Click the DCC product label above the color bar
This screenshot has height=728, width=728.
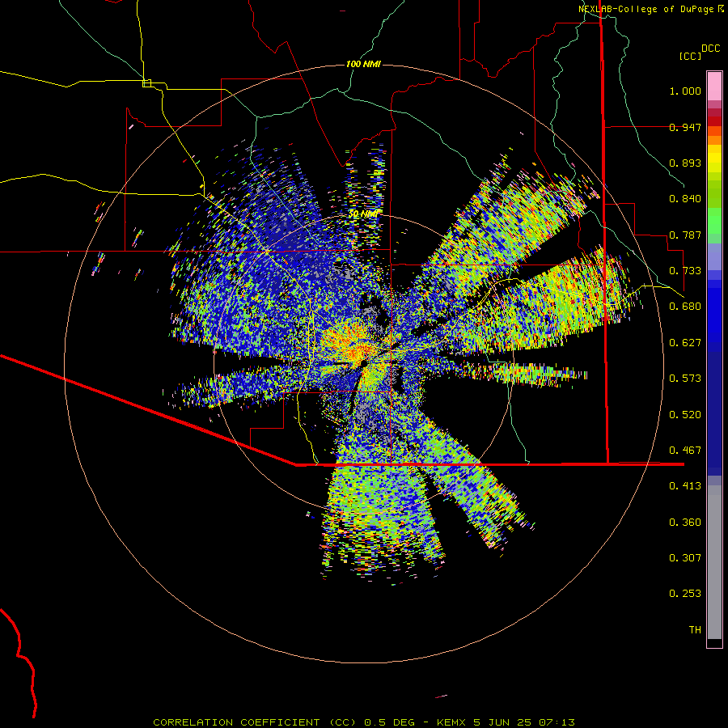(x=711, y=49)
